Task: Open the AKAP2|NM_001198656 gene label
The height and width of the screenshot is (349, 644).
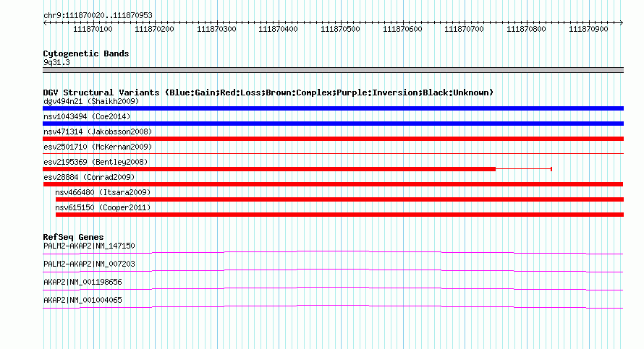Action: pyautogui.click(x=82, y=282)
